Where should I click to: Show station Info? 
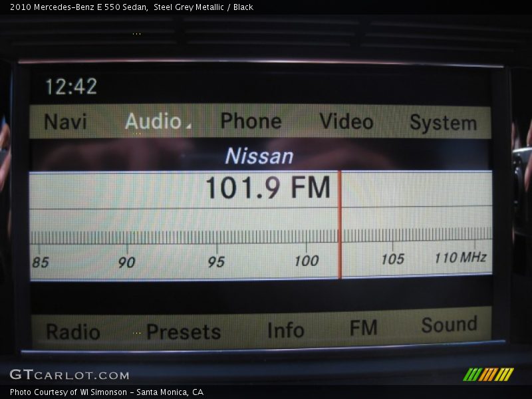(286, 330)
